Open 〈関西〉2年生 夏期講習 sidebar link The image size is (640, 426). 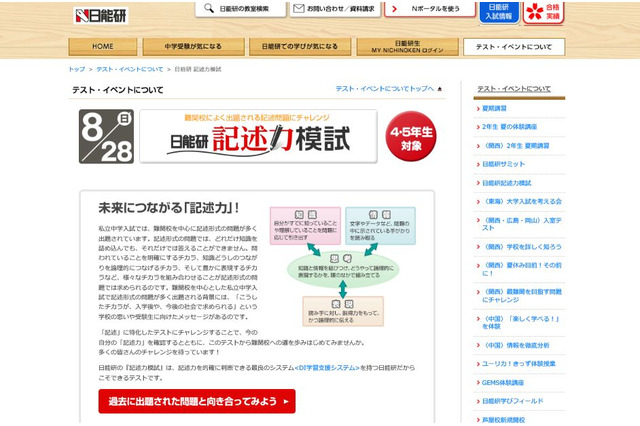pos(516,146)
